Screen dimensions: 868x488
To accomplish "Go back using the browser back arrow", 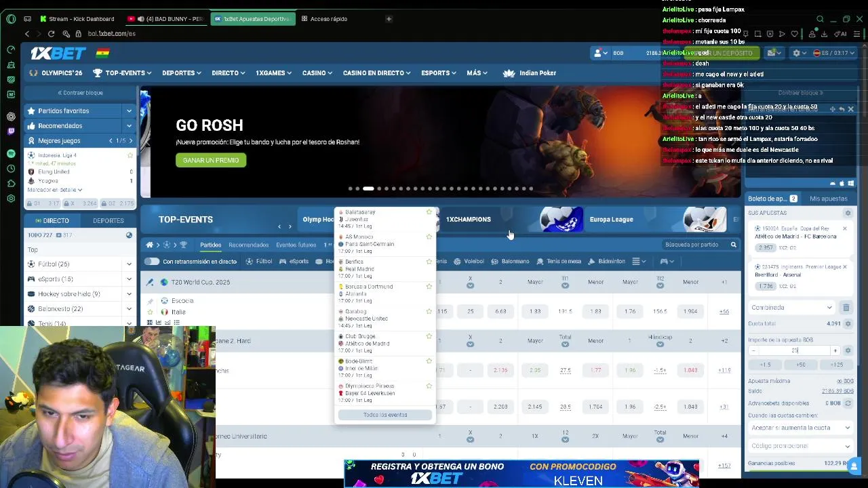I will [x=27, y=33].
